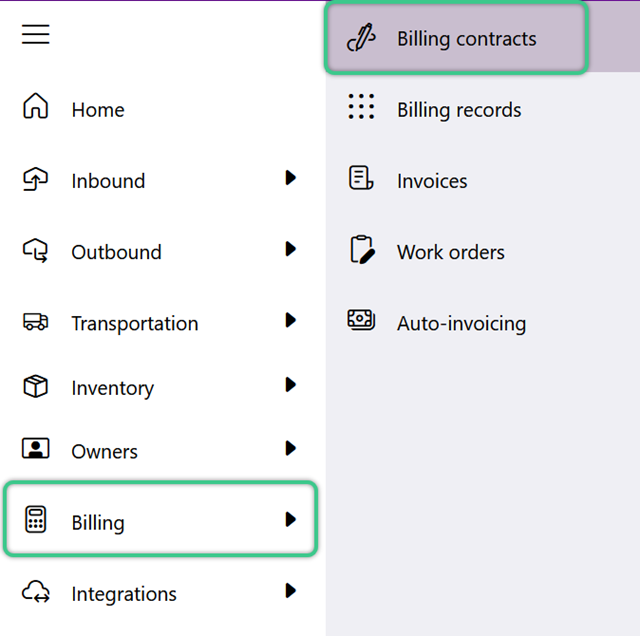
Task: Click the Outbound box arrow icon
Action: (x=35, y=250)
